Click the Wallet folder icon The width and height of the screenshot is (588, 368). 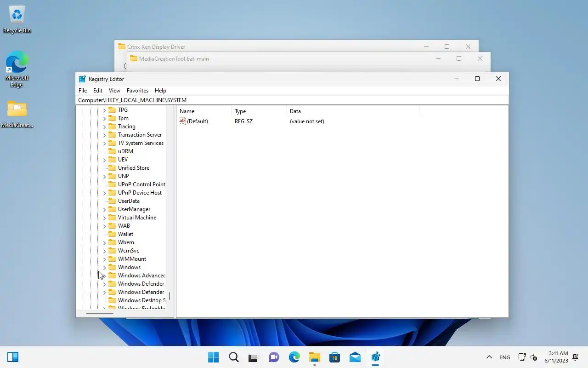coord(112,234)
